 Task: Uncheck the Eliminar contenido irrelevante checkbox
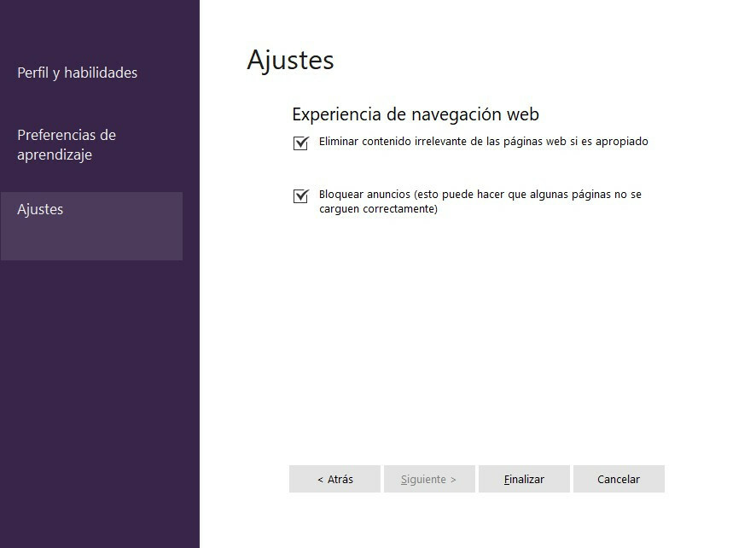(300, 143)
